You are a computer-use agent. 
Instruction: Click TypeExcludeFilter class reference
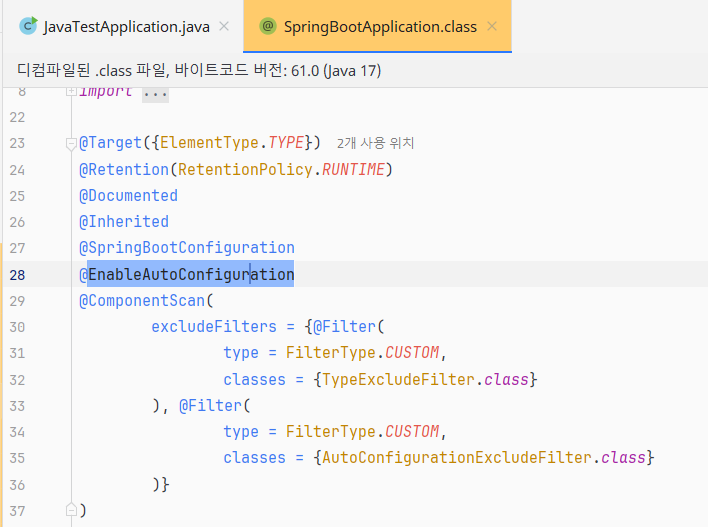(398, 380)
